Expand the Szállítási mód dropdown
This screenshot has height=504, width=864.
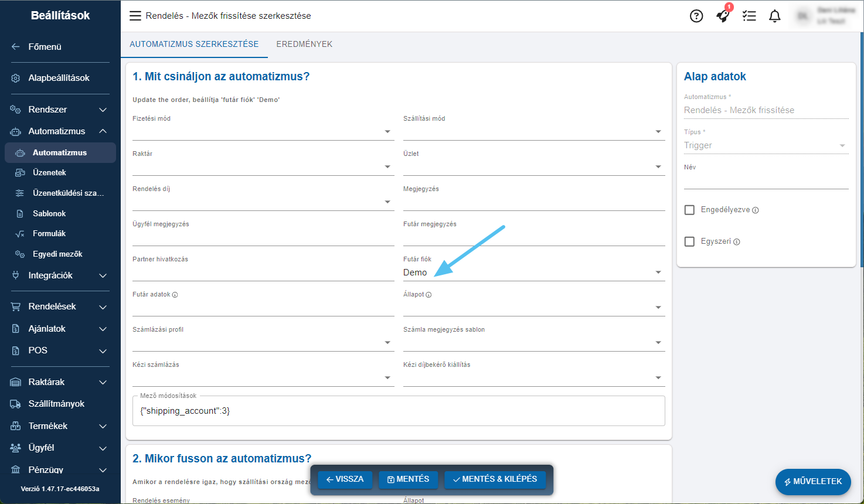point(533,132)
